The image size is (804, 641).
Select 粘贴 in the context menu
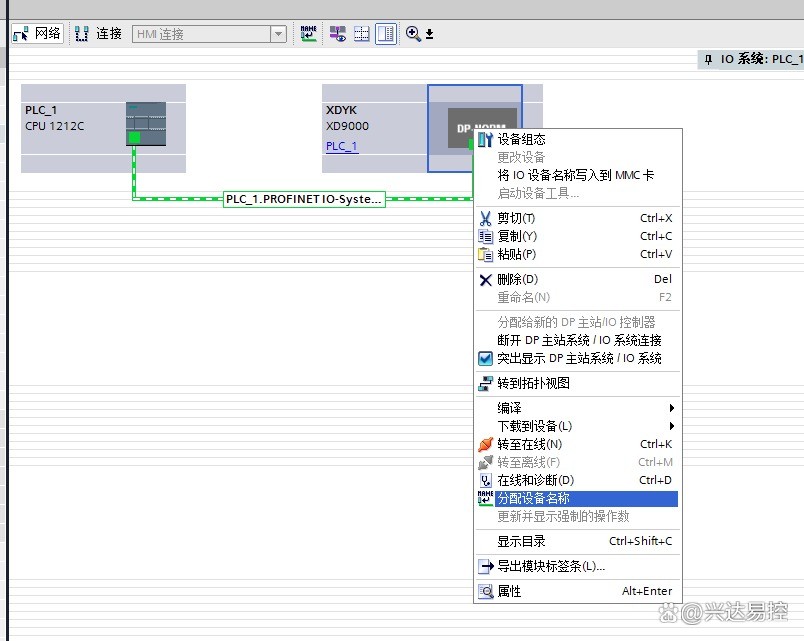click(x=578, y=254)
